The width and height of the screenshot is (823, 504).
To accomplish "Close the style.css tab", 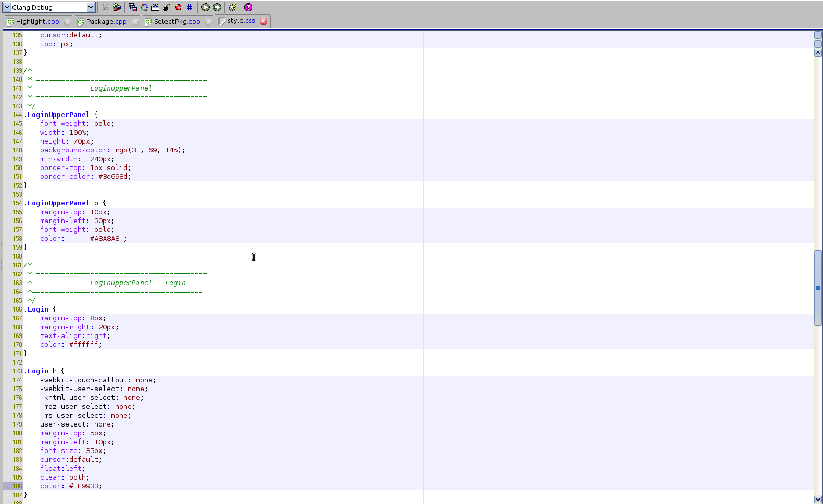I will point(263,21).
